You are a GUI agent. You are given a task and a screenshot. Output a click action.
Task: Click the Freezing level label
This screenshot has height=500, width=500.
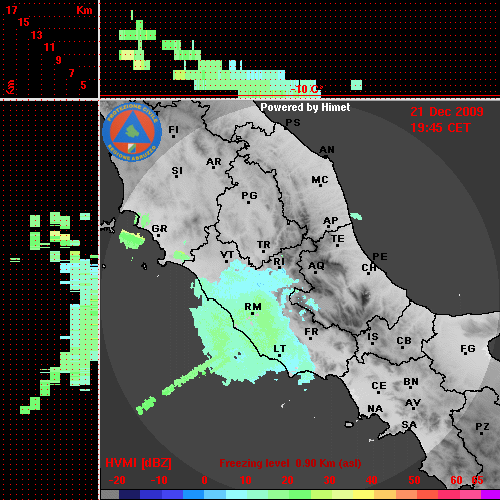coord(254,463)
